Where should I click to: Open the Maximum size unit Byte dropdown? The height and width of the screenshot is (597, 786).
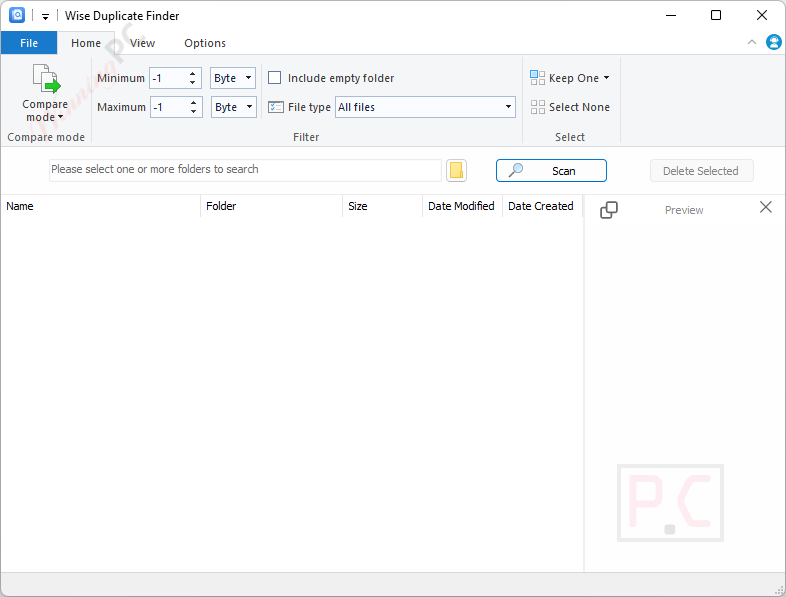[x=234, y=107]
